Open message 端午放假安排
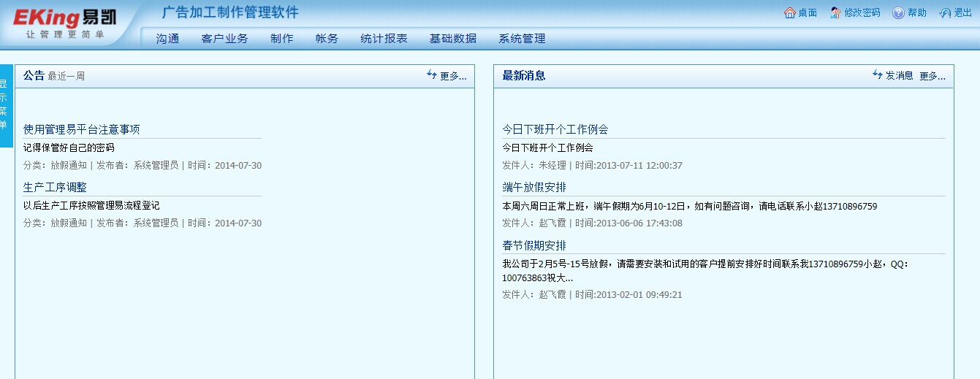This screenshot has width=980, height=379. pyautogui.click(x=534, y=188)
